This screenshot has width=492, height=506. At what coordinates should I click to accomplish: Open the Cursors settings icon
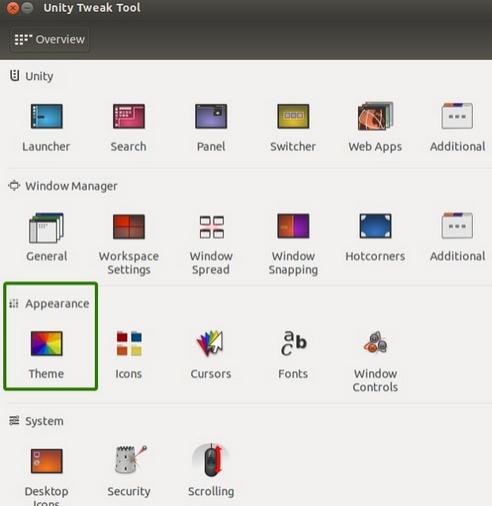tap(210, 343)
